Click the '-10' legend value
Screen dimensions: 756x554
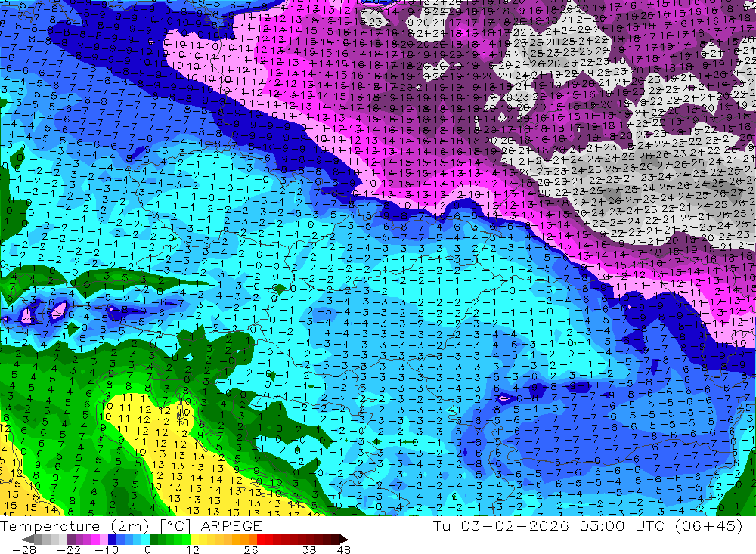click(x=106, y=549)
